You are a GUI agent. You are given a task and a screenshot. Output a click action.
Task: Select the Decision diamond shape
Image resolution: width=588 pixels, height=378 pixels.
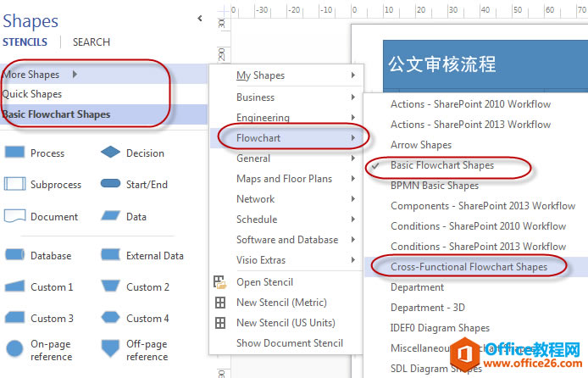(x=110, y=152)
